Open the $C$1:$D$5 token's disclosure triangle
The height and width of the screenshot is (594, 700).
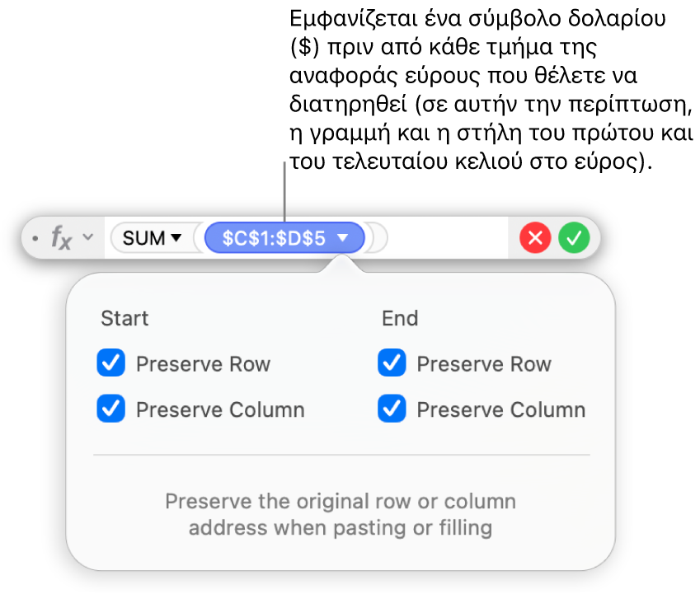tap(344, 239)
